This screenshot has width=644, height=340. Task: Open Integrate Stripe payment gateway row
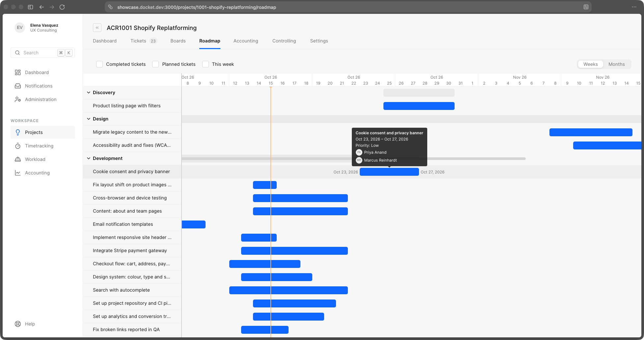click(x=132, y=250)
